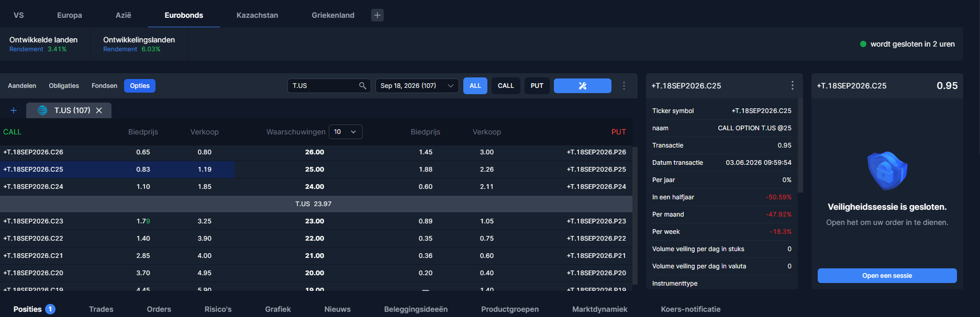Image resolution: width=980 pixels, height=317 pixels.
Task: Click the C25 call ask price 1.19
Action: point(205,169)
